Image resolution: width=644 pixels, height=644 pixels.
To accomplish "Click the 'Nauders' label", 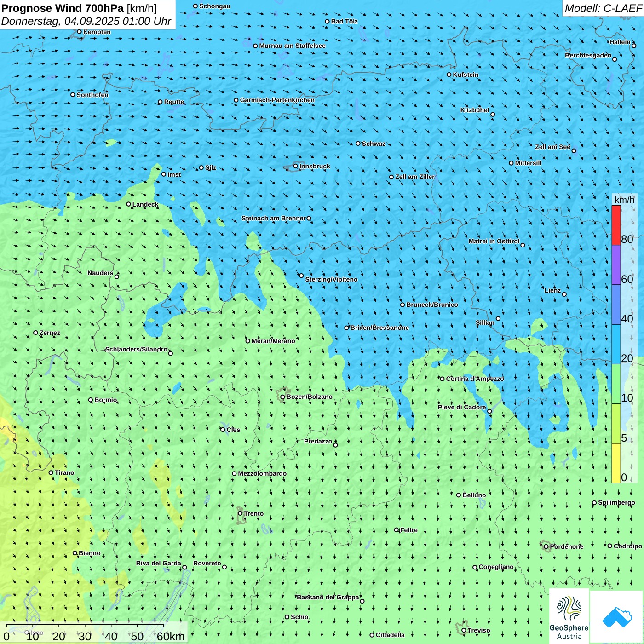I will click(x=100, y=273).
